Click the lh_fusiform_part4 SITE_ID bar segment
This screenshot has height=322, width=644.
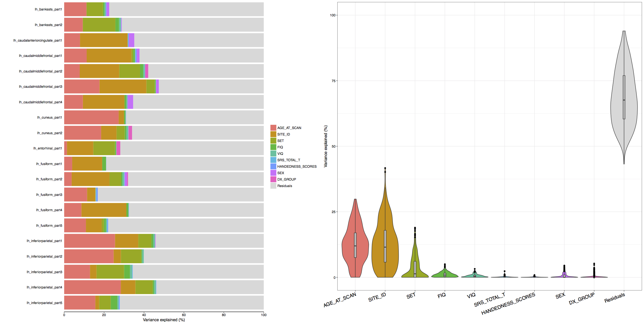[x=104, y=210]
